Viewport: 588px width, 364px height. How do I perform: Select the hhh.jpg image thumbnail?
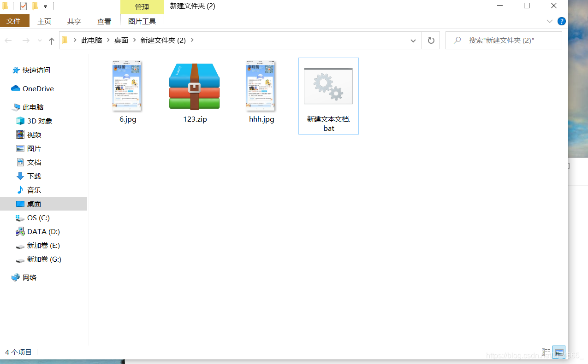point(261,86)
